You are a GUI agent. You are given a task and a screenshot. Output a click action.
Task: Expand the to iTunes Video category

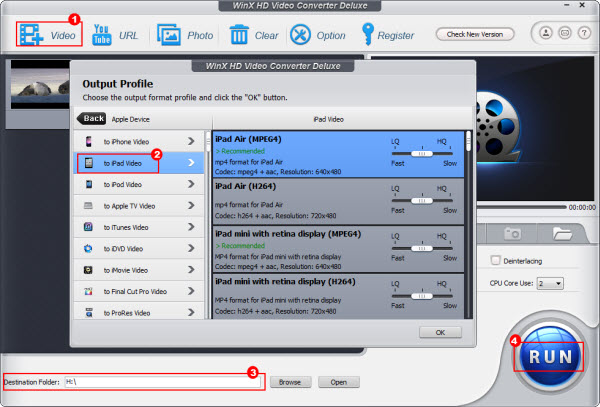click(x=140, y=227)
